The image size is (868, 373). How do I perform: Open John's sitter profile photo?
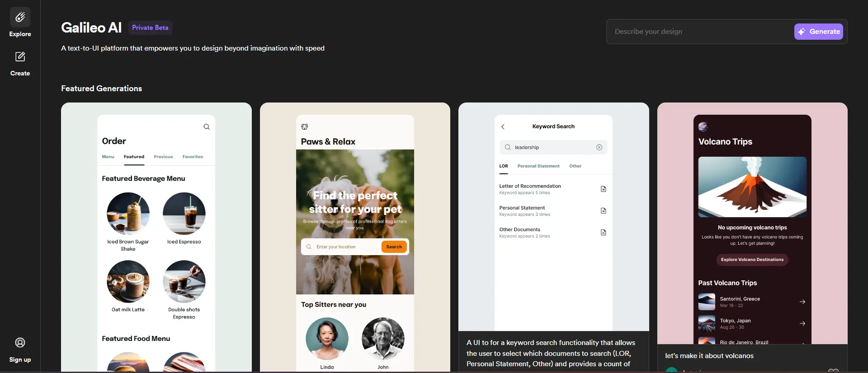(x=383, y=339)
